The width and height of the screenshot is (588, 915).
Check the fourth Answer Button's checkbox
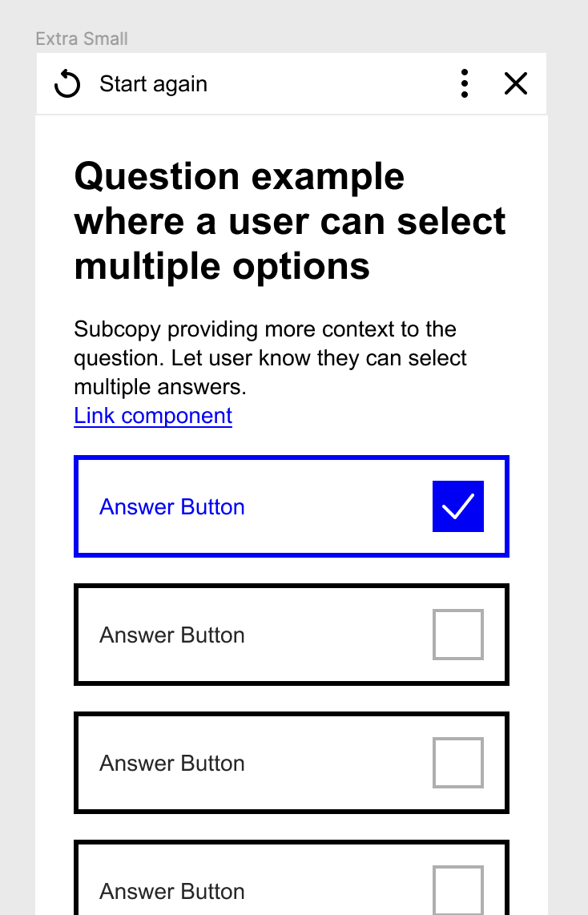point(458,889)
